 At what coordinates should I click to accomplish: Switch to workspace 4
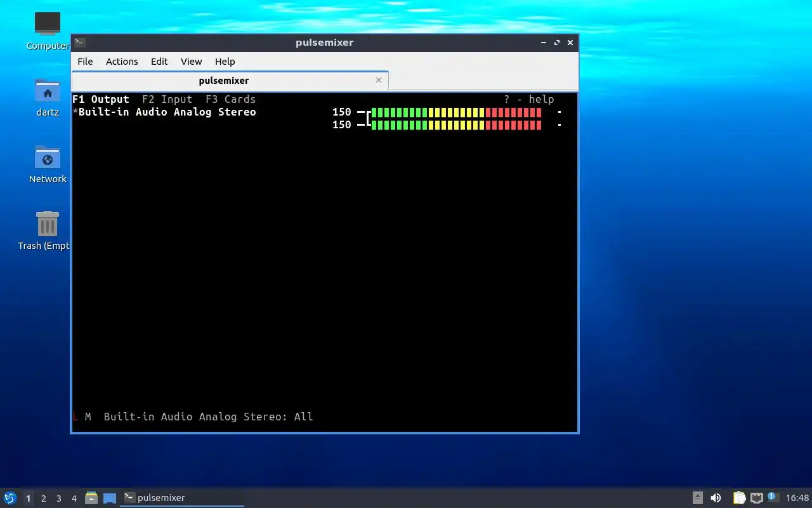(74, 498)
